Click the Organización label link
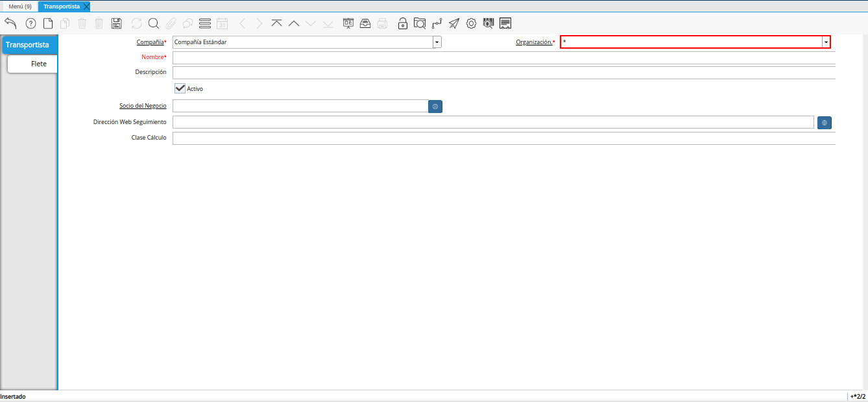 click(534, 42)
